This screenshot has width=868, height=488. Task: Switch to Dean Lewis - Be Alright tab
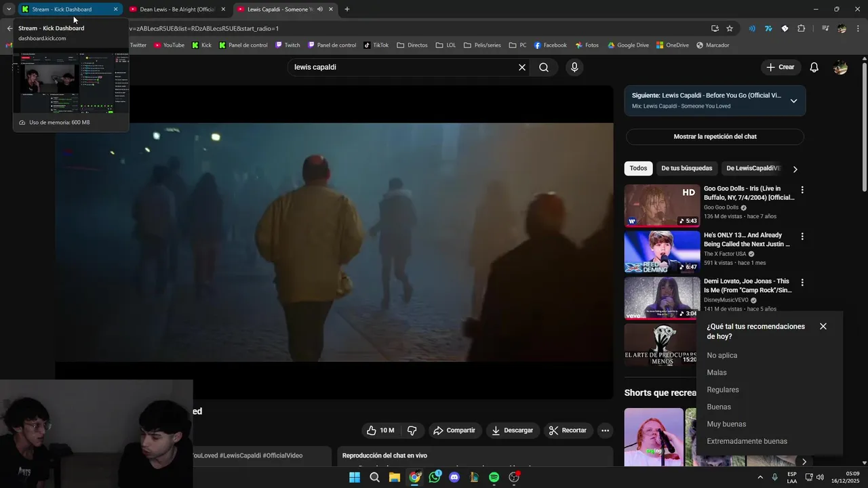178,9
